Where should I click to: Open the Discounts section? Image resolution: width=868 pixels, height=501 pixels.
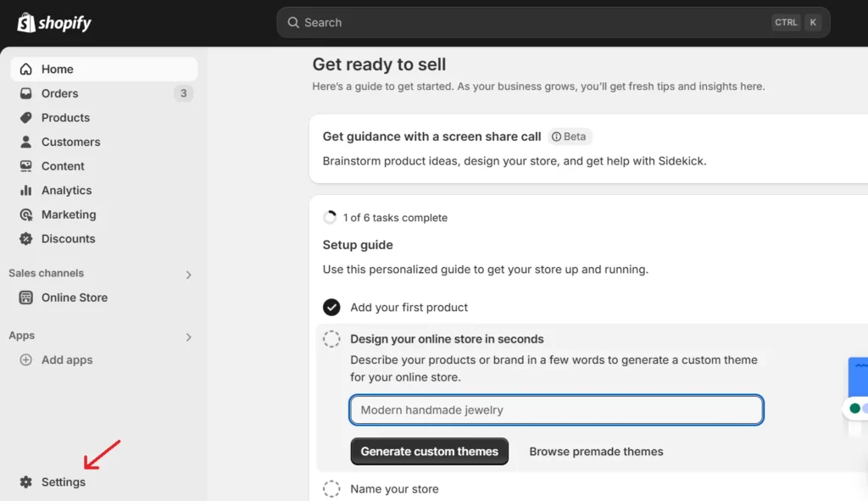(x=26, y=238)
